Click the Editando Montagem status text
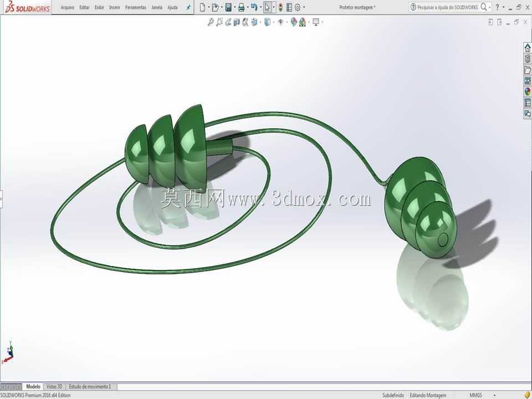This screenshot has height=399, width=532. coord(428,395)
